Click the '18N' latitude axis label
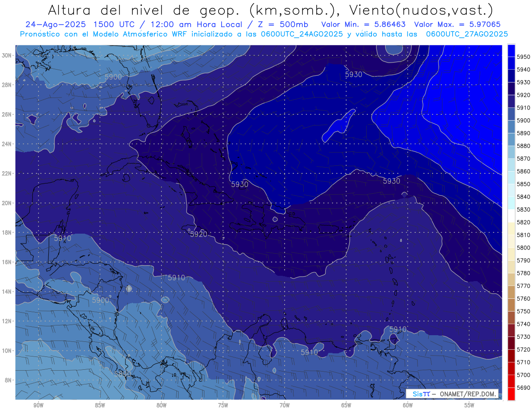532x411 pixels. pyautogui.click(x=7, y=232)
